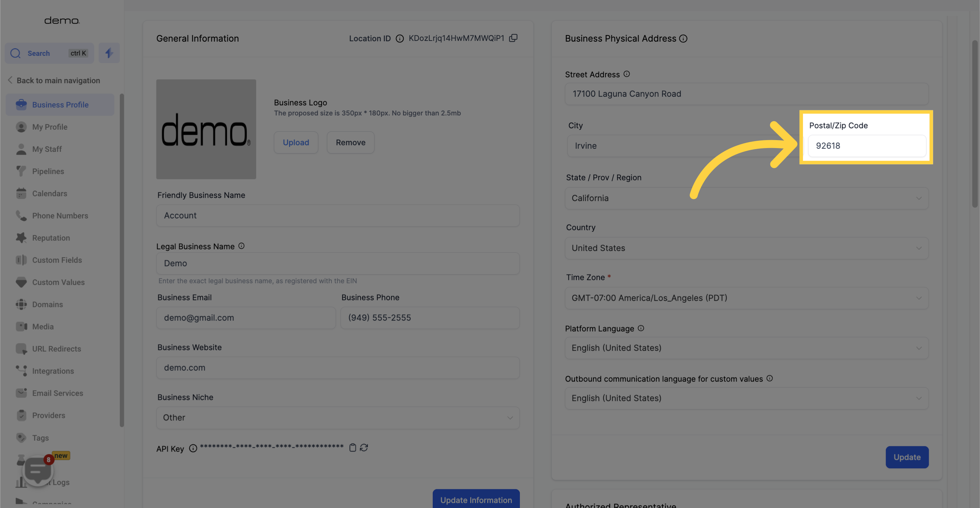Click the Custom Values icon

click(x=21, y=282)
